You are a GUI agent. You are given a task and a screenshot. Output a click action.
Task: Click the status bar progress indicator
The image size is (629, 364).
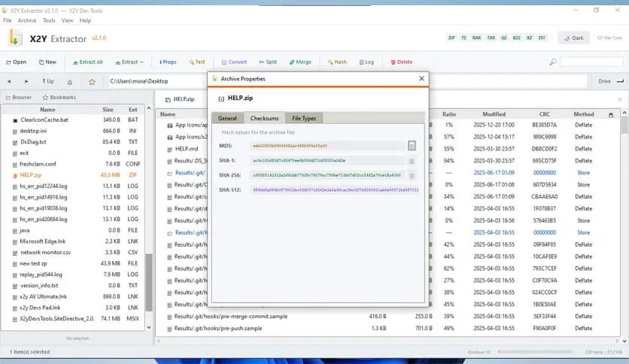[535, 352]
